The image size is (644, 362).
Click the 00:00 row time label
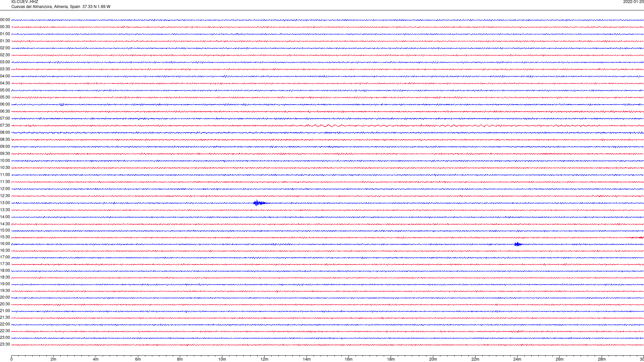5,20
